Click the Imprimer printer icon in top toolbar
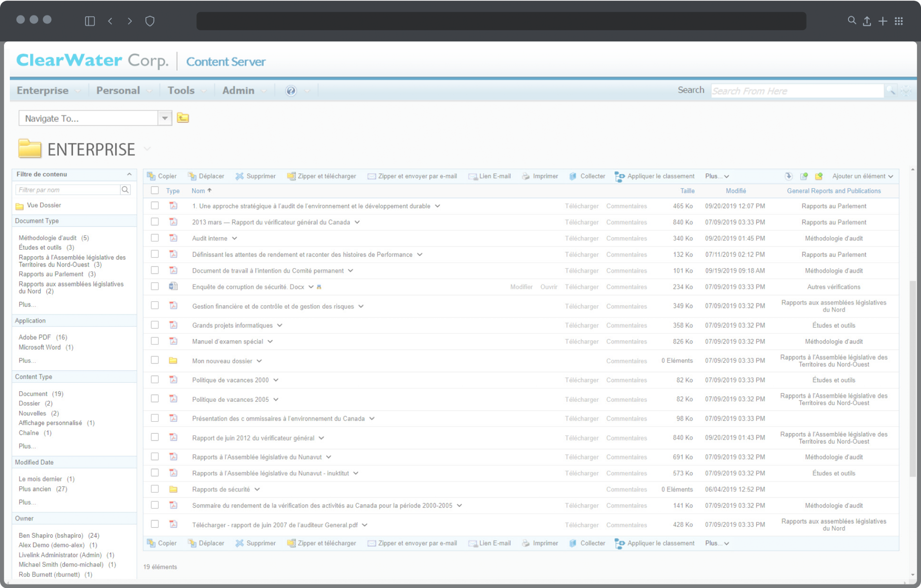Image resolution: width=921 pixels, height=588 pixels. click(526, 176)
